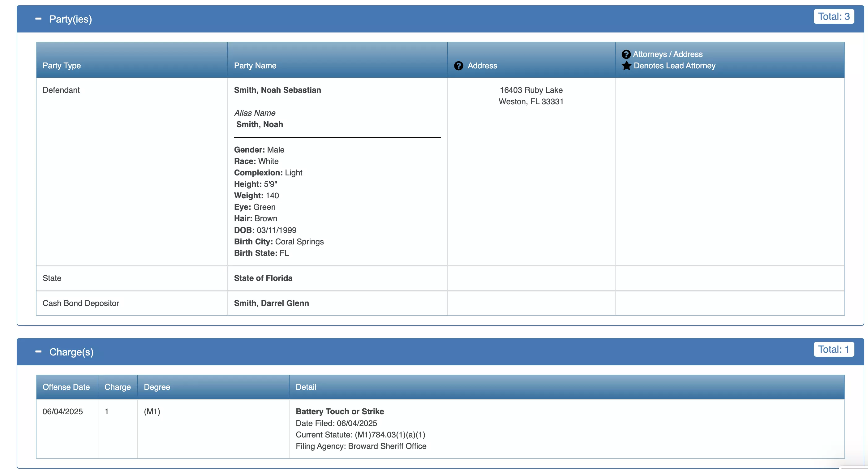Image resolution: width=868 pixels, height=469 pixels.
Task: Collapse the Party(ies) section
Action: (x=38, y=19)
